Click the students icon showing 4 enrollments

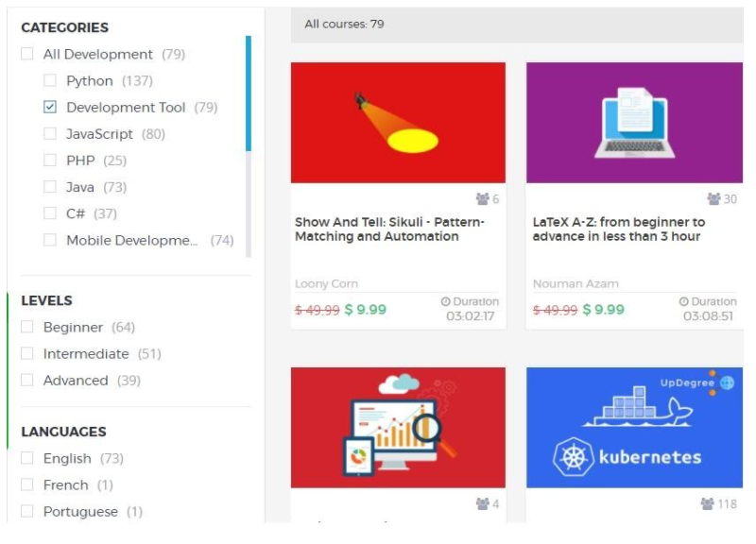tap(482, 504)
